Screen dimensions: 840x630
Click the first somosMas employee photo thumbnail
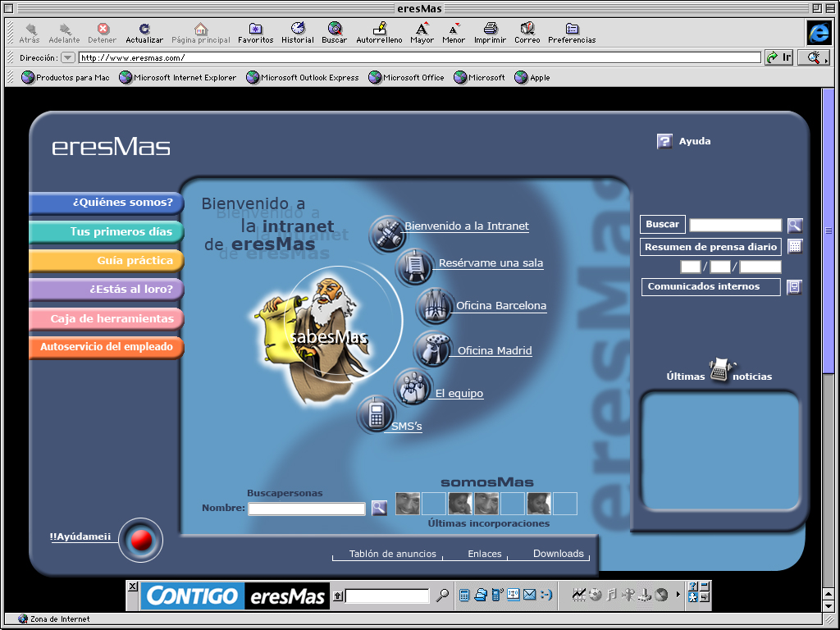408,504
